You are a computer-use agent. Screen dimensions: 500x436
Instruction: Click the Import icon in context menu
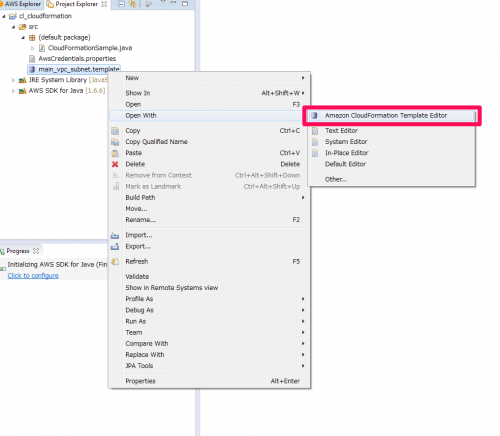click(115, 235)
